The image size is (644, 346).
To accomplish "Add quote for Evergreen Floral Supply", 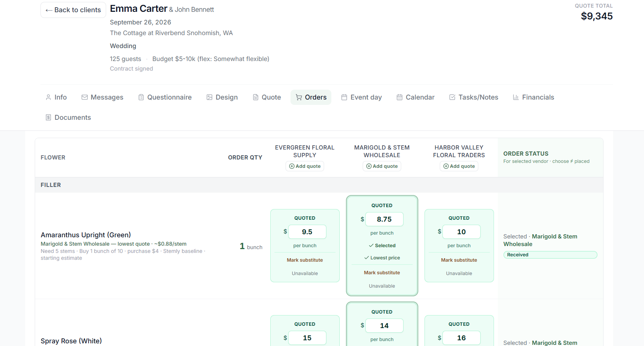I will 305,166.
